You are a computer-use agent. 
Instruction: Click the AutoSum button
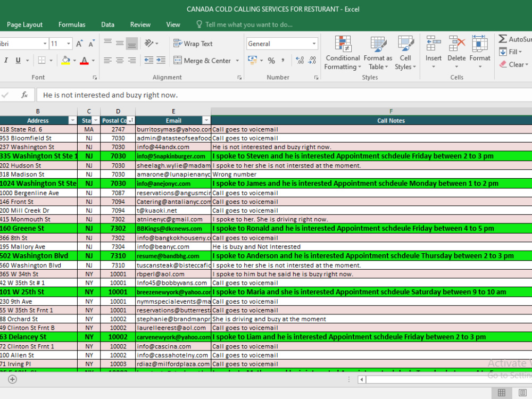(514, 39)
